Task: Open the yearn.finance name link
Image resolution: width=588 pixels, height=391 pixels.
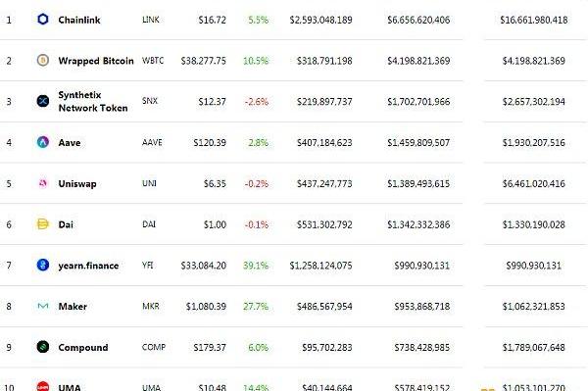Action: [x=88, y=266]
